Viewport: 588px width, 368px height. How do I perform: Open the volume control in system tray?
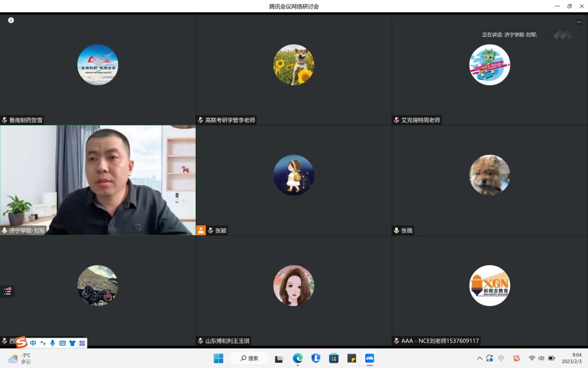[x=541, y=358]
